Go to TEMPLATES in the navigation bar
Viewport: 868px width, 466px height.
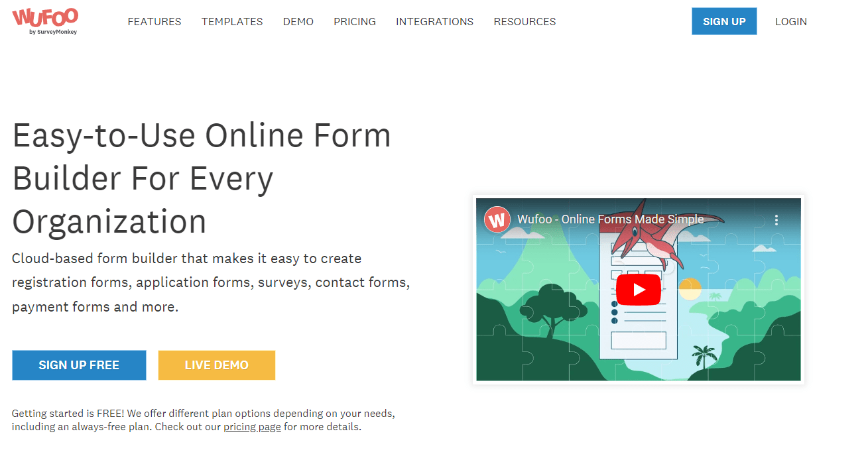[x=232, y=21]
